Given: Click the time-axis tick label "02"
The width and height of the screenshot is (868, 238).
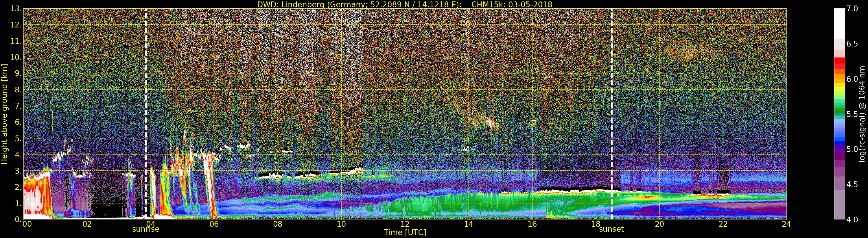Looking at the screenshot, I should pyautogui.click(x=87, y=224).
